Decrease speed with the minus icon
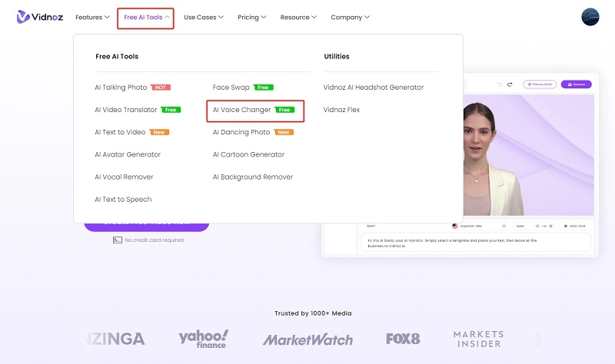This screenshot has width=615, height=364. (x=537, y=226)
